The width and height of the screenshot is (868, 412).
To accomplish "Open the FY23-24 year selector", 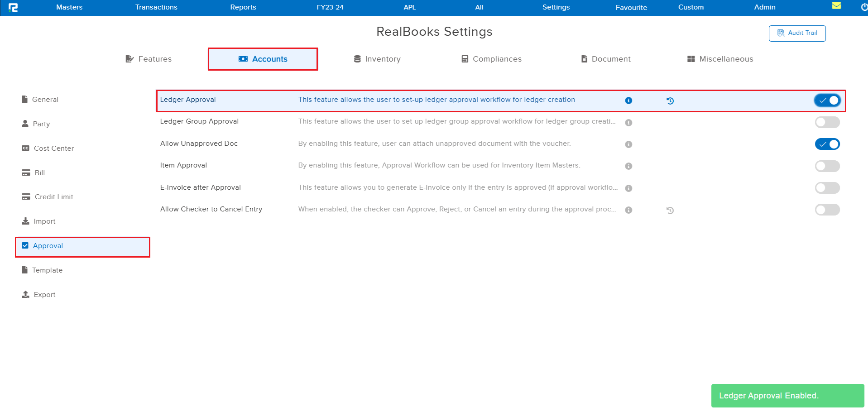I will point(330,7).
